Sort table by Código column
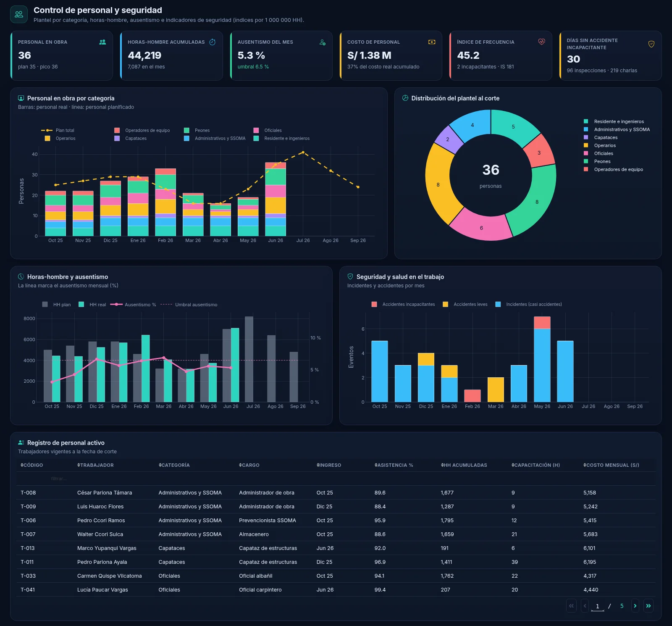 point(32,465)
